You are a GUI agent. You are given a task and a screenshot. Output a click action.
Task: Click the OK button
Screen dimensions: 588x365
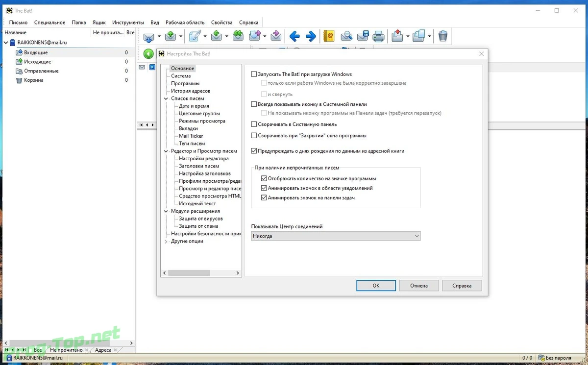[376, 286]
